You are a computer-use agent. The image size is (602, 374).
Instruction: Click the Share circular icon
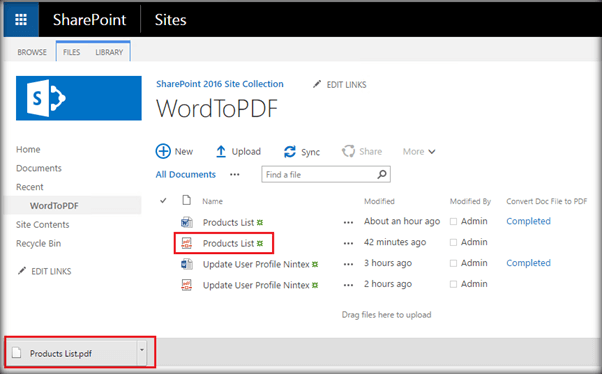[x=349, y=151]
